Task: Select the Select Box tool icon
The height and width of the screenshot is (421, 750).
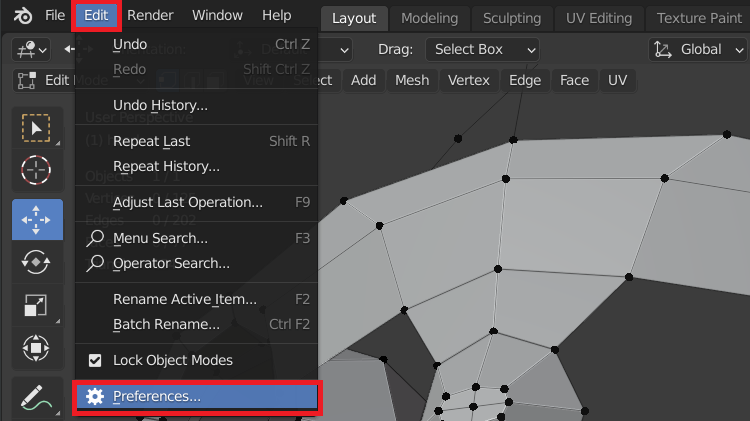Action: click(x=36, y=128)
